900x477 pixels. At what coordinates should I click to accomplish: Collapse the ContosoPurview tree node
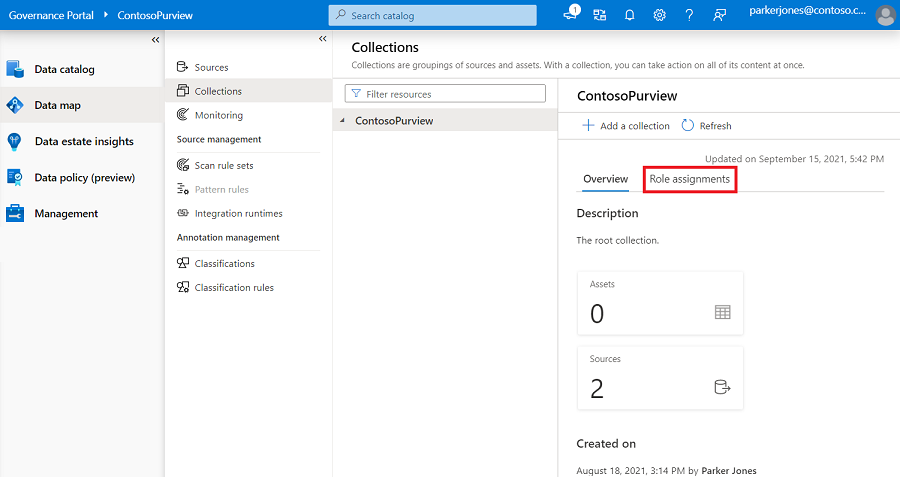point(343,121)
